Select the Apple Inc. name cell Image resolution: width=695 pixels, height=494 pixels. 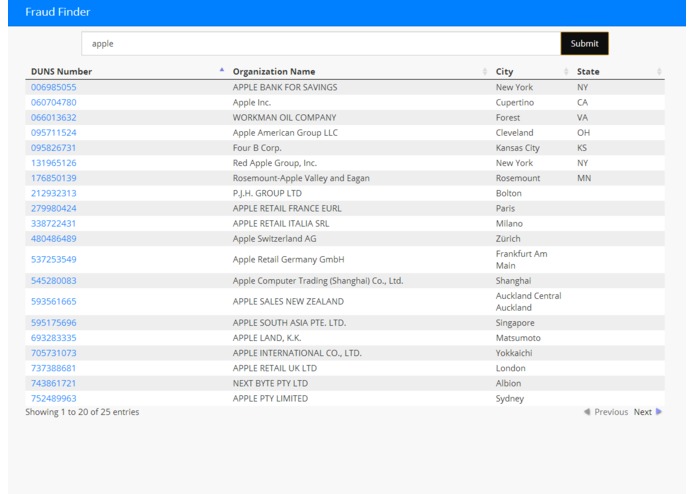coord(252,102)
